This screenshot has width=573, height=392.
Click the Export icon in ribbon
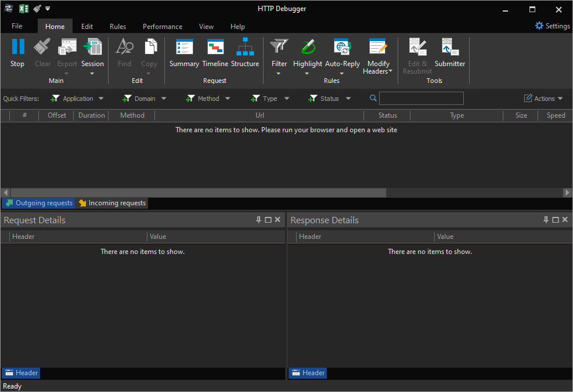point(67,47)
